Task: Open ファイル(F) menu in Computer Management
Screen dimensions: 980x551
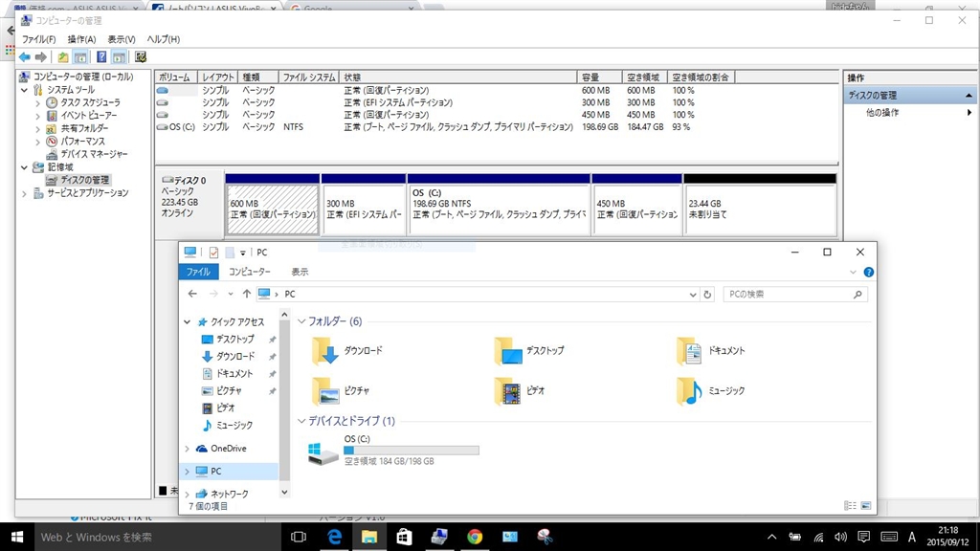Action: tap(38, 39)
